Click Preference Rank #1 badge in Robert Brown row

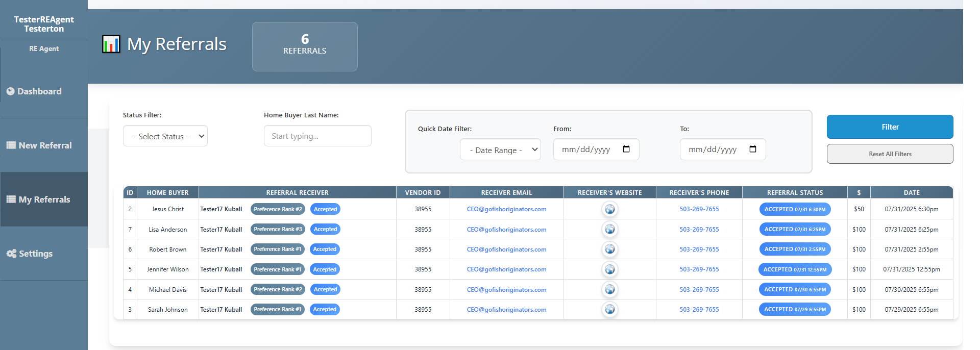coord(277,249)
